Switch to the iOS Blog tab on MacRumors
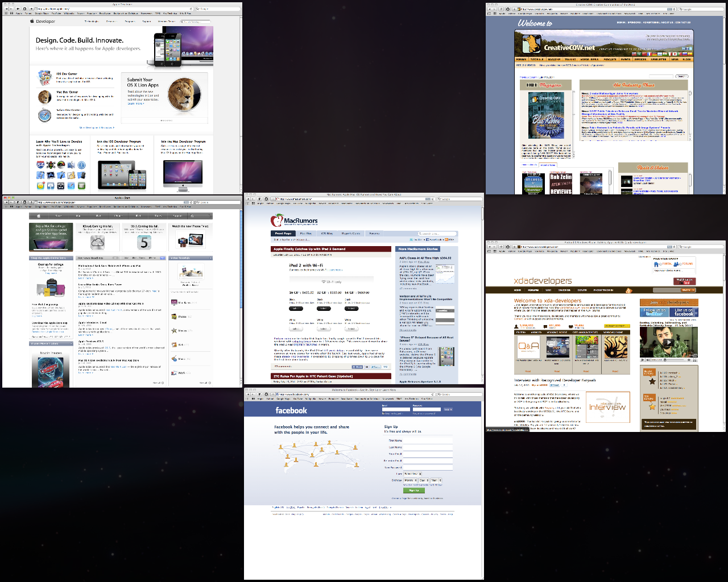 pos(326,233)
